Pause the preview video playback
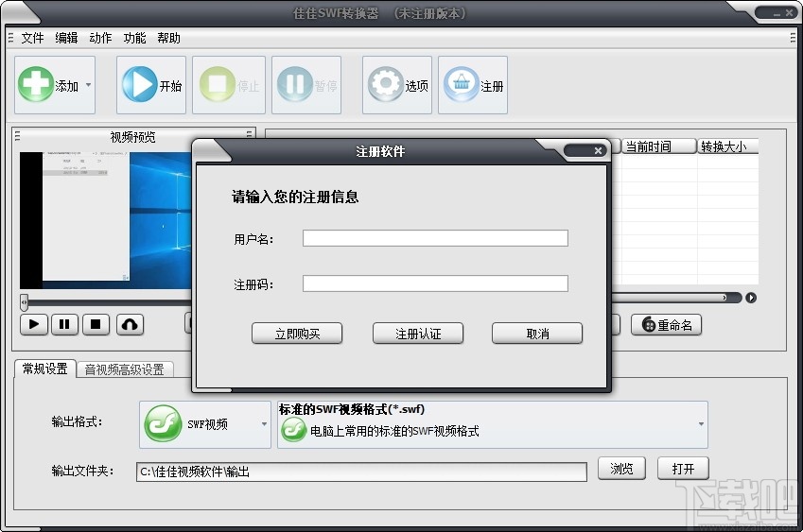The width and height of the screenshot is (803, 532). [x=64, y=324]
